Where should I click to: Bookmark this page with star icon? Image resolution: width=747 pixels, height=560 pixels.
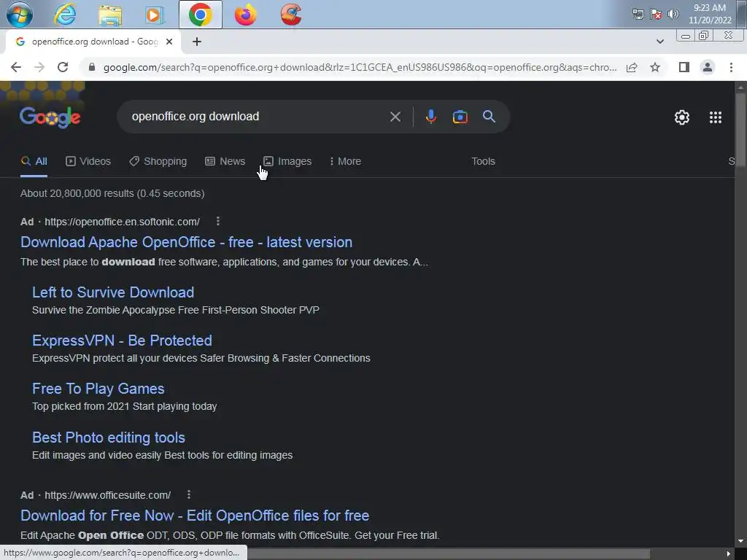(655, 67)
